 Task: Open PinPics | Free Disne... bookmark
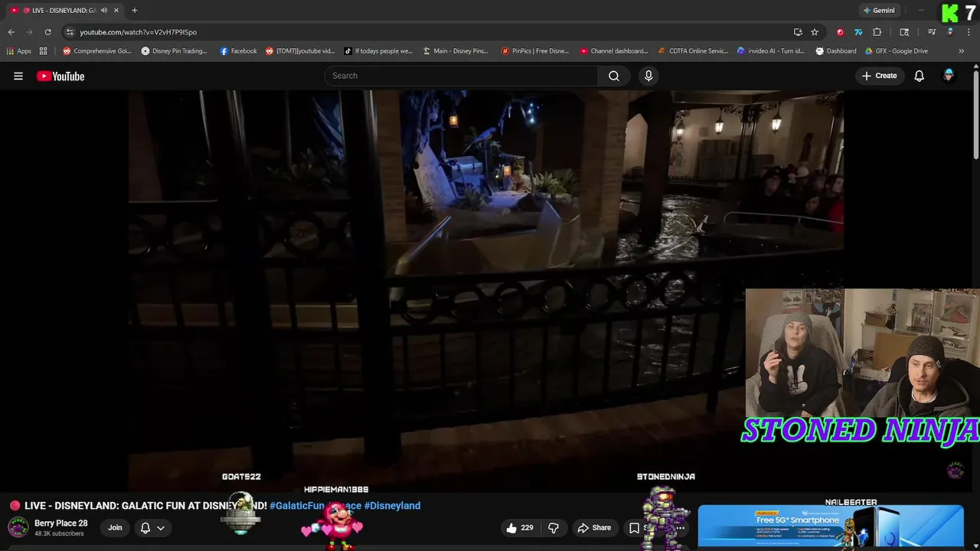coord(535,51)
